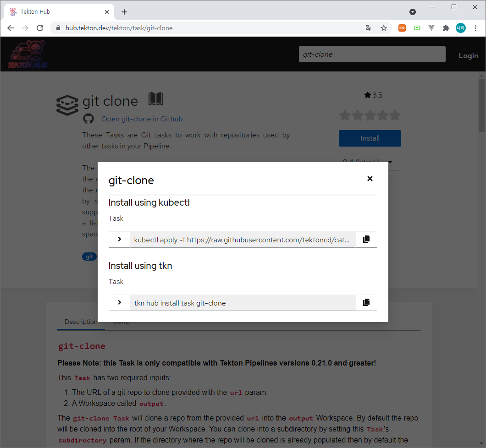Click the Tekton Hub logo
The height and width of the screenshot is (448, 486).
27,54
